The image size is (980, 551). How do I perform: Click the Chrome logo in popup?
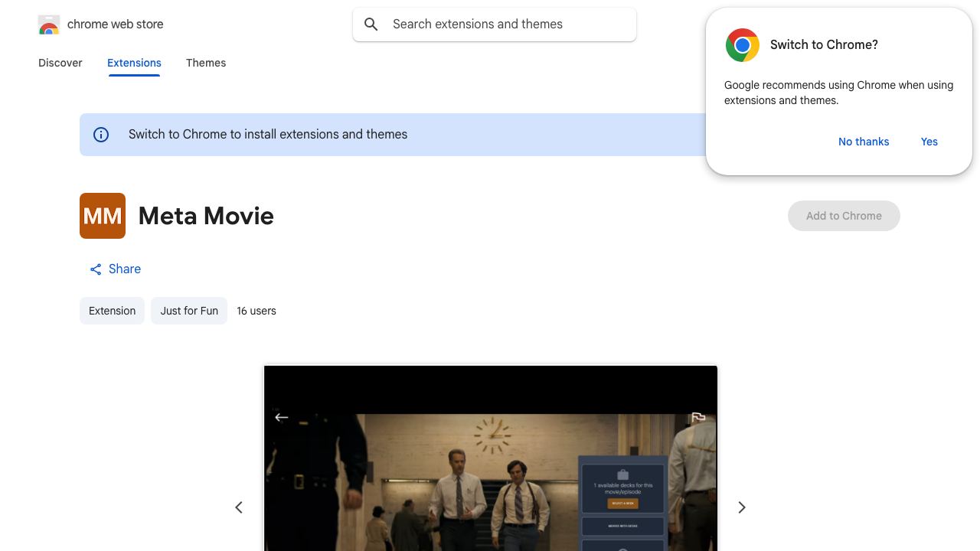(743, 45)
